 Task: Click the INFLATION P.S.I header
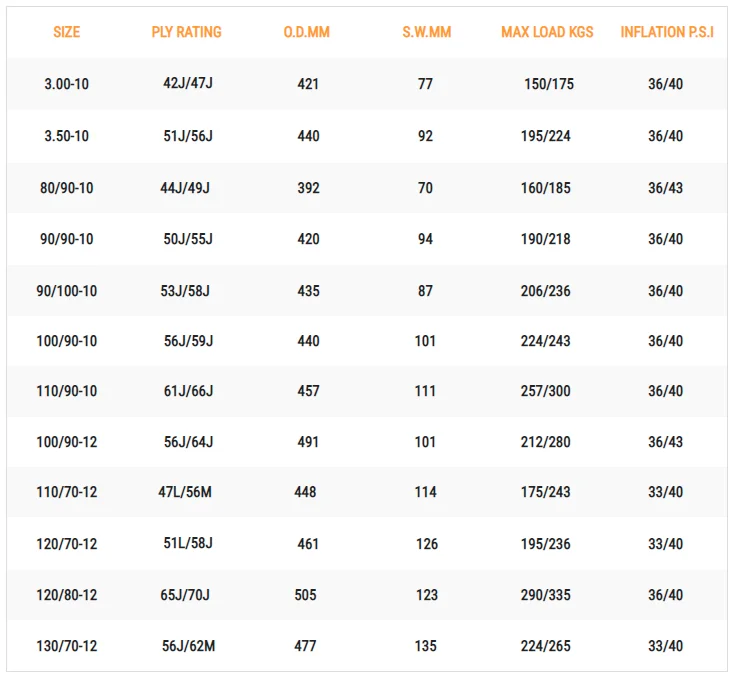click(666, 32)
